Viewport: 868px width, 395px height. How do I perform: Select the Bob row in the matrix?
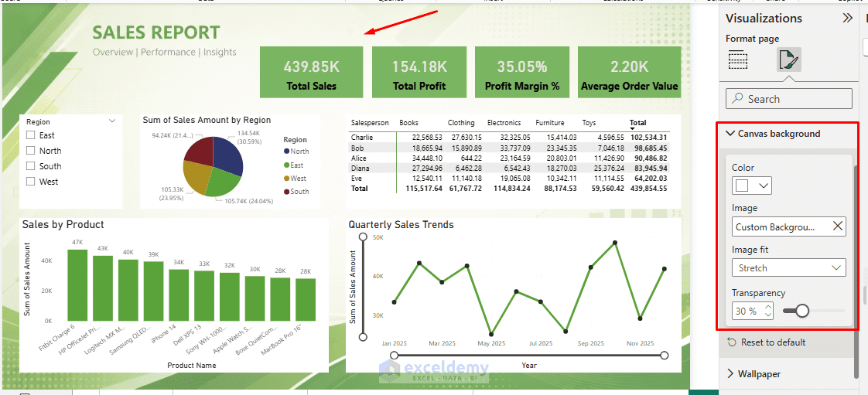pyautogui.click(x=510, y=148)
